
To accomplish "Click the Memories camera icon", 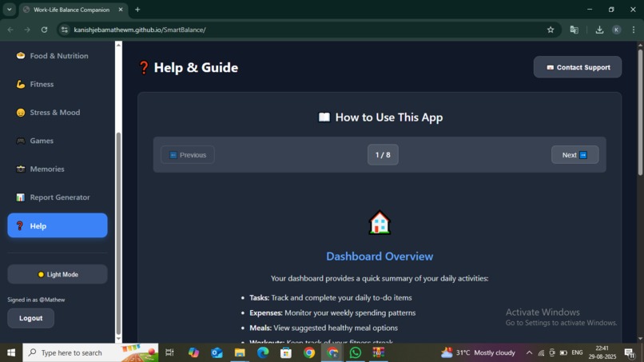I will (21, 169).
